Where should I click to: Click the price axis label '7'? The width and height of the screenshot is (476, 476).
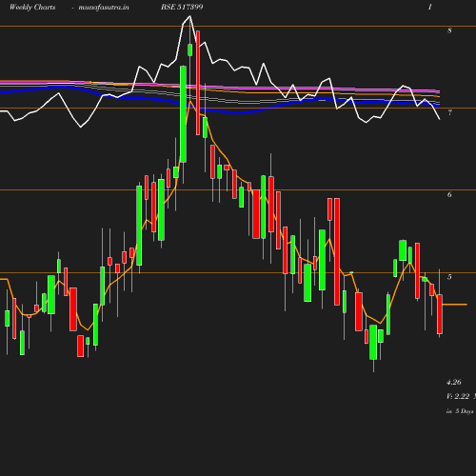[449, 112]
